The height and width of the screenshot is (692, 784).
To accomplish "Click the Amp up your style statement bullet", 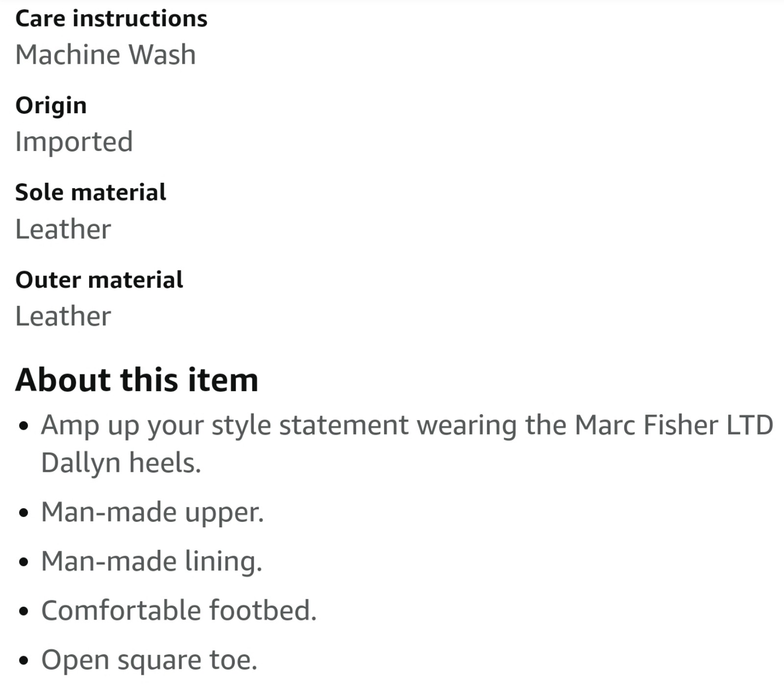I will point(407,444).
